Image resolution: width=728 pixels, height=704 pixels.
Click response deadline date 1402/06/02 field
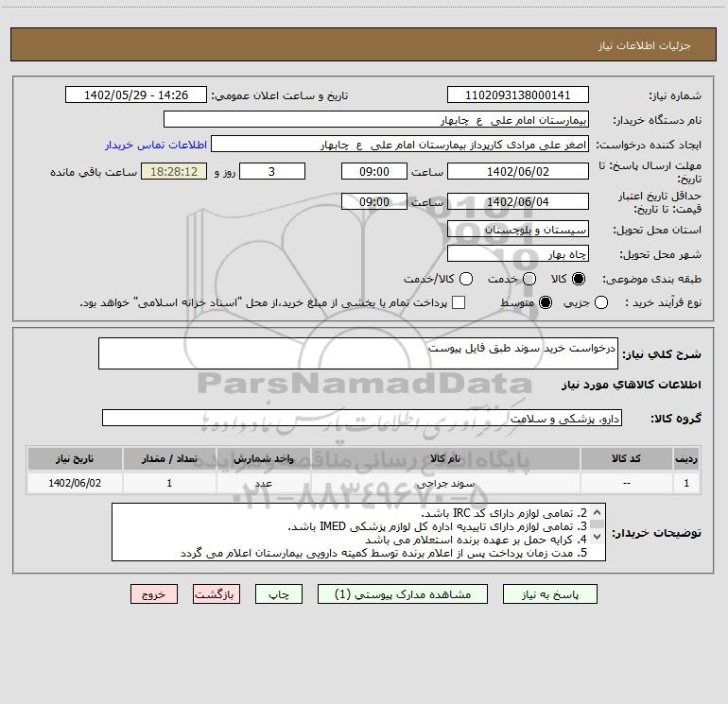[x=518, y=171]
